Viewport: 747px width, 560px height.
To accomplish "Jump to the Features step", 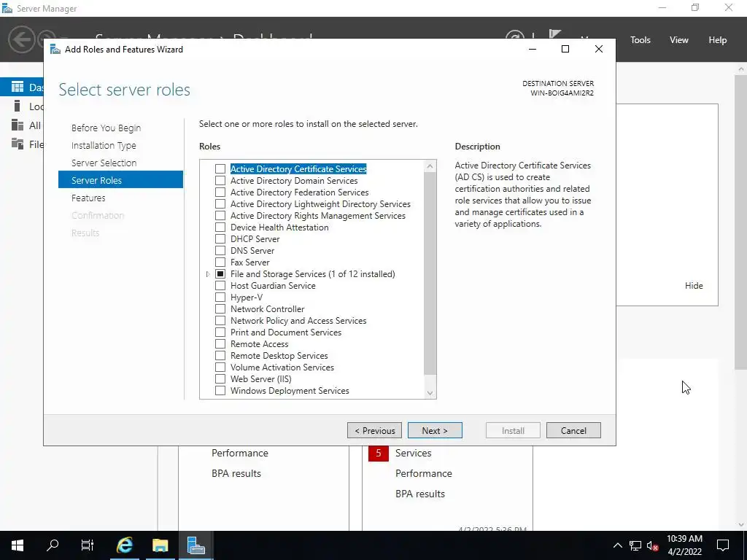I will pos(88,198).
